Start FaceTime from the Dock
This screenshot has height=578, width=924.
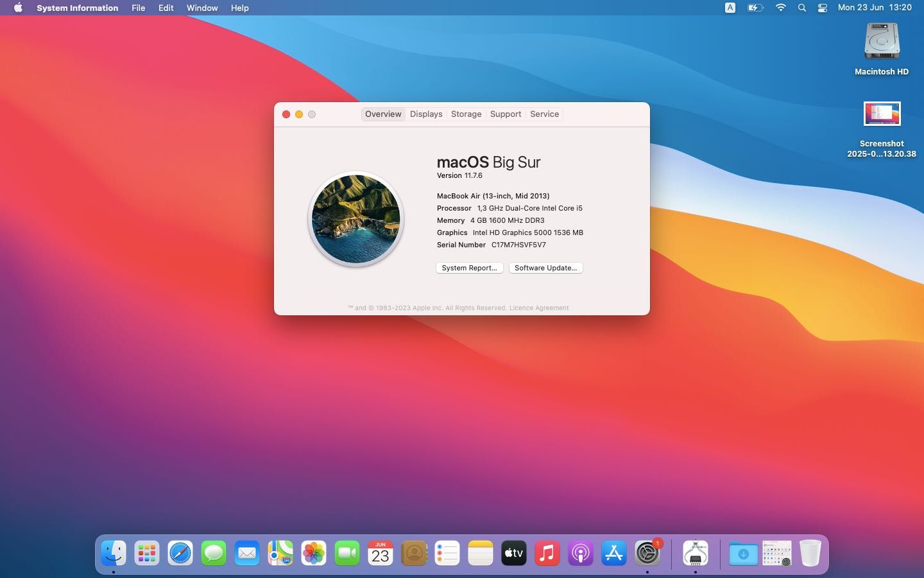pyautogui.click(x=347, y=553)
